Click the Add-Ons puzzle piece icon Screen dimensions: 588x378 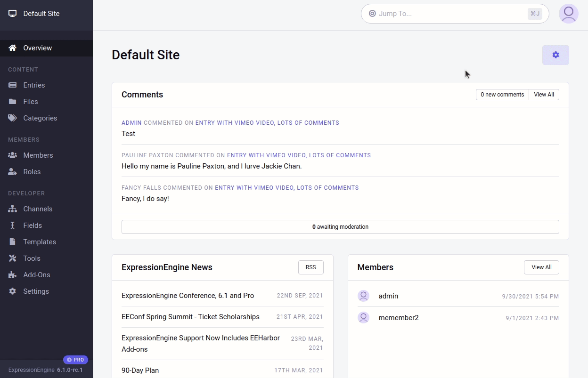[x=13, y=275]
